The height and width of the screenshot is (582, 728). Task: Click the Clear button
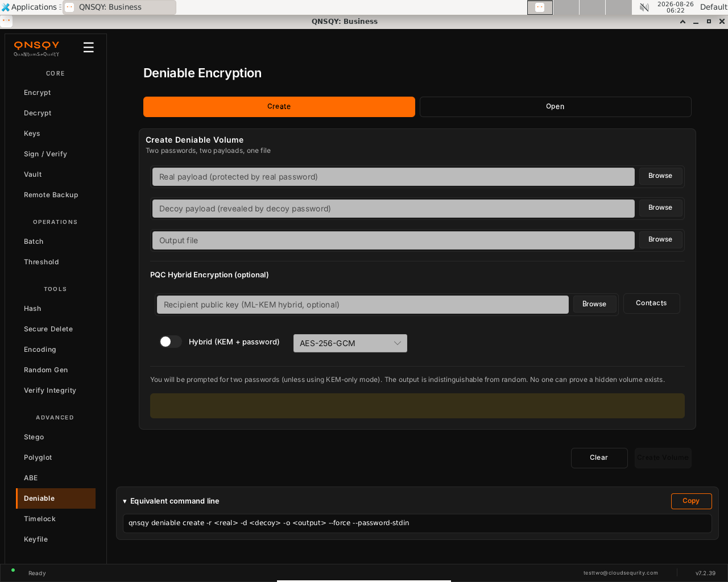(599, 458)
